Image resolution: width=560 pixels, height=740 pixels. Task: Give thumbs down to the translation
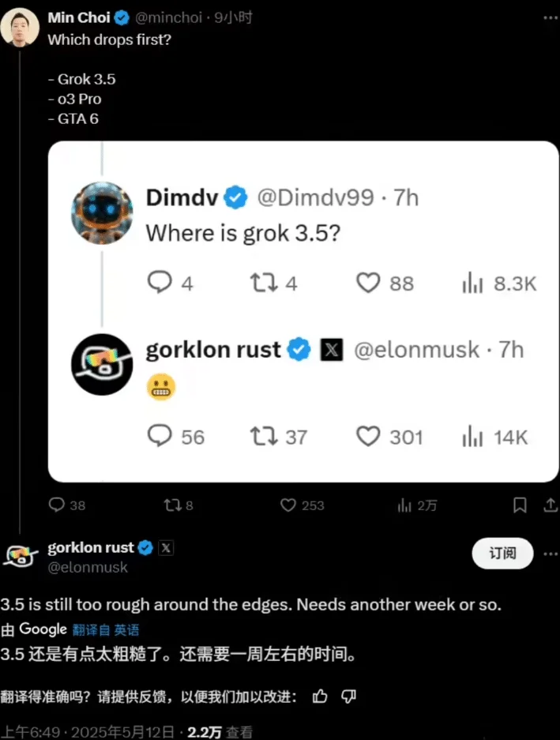click(348, 696)
